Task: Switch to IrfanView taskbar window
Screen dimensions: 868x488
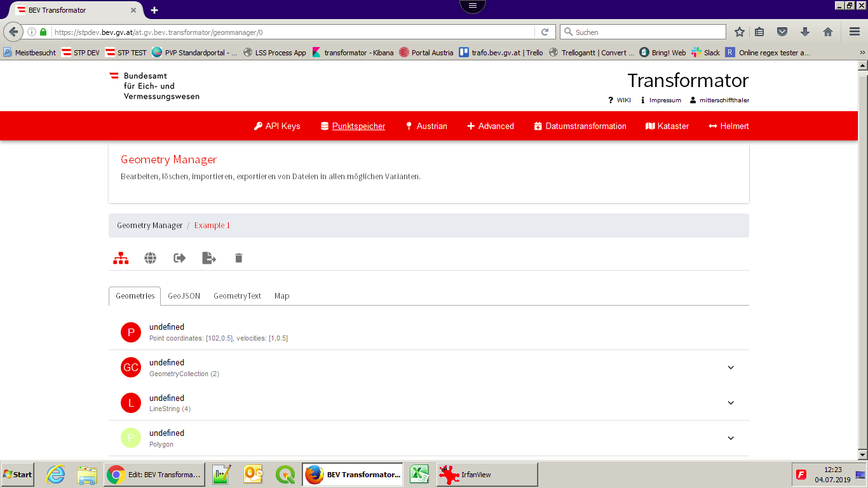Action: tap(487, 475)
